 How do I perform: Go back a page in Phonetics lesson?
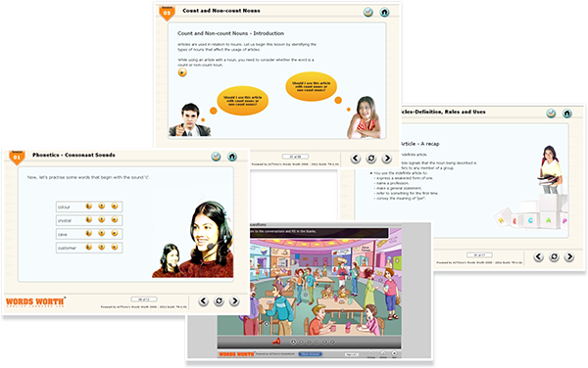pos(203,301)
